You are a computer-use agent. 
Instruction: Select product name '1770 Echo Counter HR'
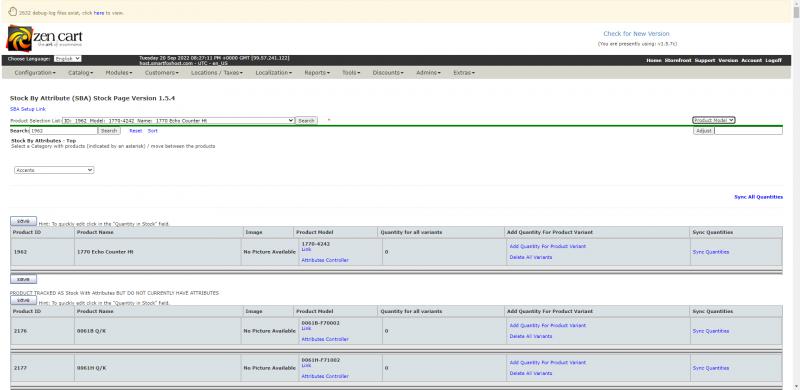(106, 252)
